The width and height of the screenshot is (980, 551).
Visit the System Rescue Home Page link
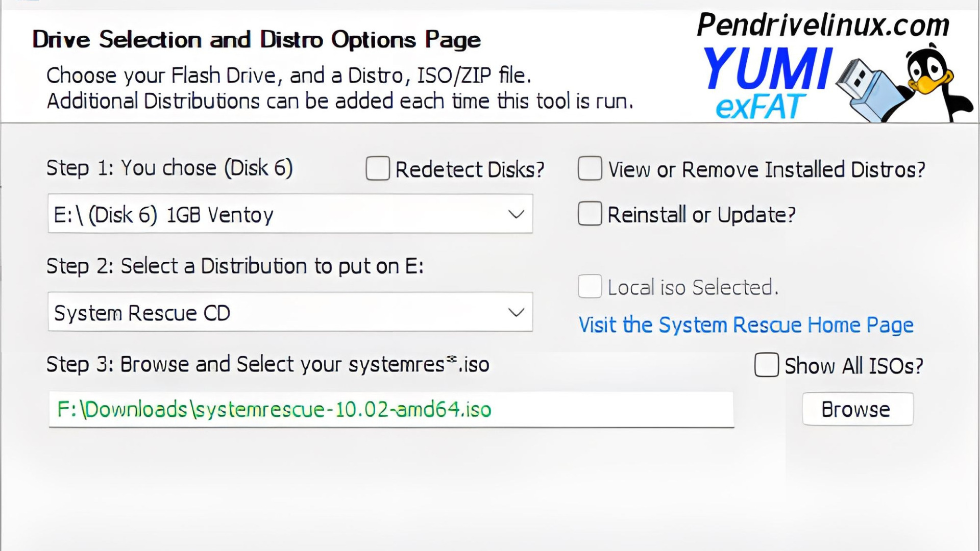click(x=746, y=325)
